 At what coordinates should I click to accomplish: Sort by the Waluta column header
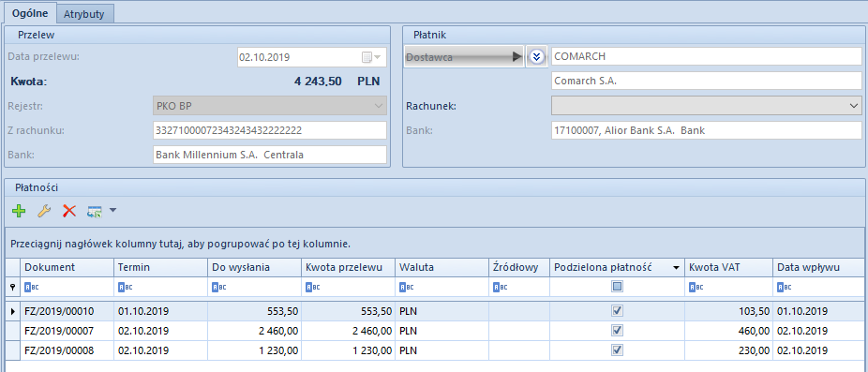point(441,268)
